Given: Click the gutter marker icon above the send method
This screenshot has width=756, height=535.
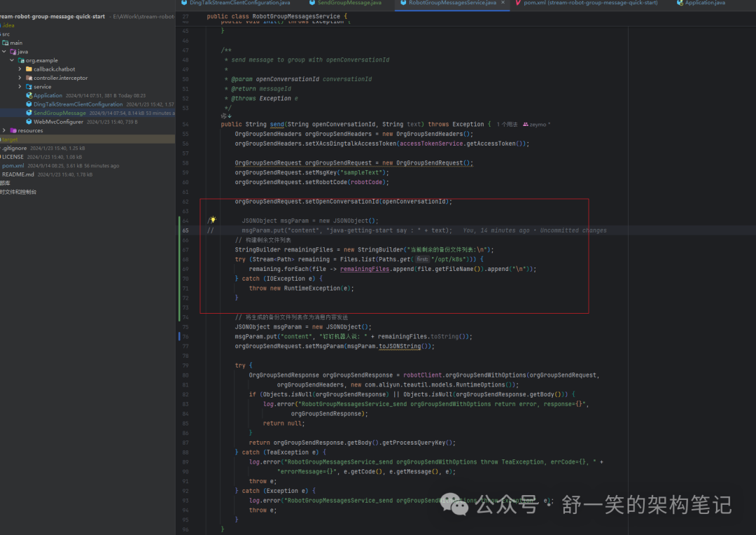Looking at the screenshot, I should (226, 116).
